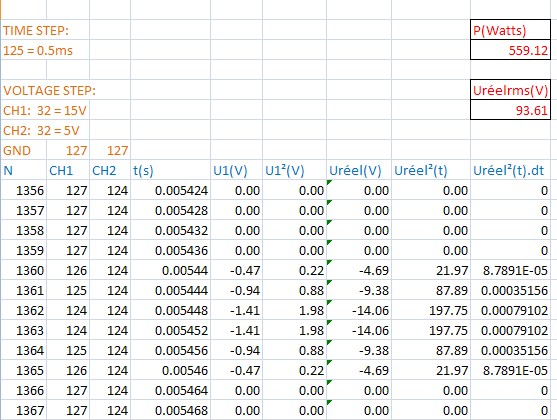Viewport: 557px width, 420px height.
Task: Select the t(s) column header cell
Action: (171, 170)
